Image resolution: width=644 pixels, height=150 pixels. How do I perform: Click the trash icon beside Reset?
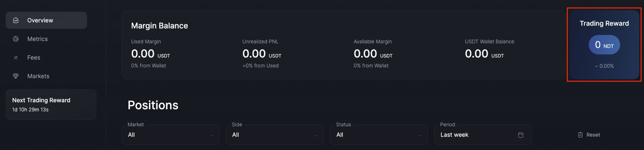coord(580,135)
